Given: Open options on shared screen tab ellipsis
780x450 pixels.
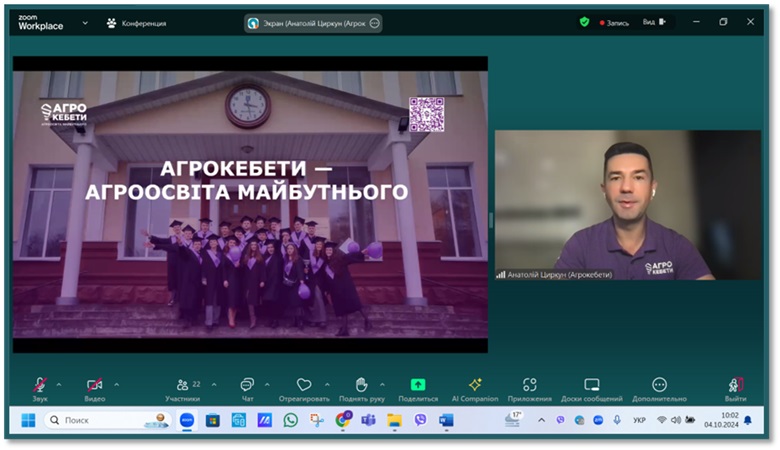Looking at the screenshot, I should point(375,23).
